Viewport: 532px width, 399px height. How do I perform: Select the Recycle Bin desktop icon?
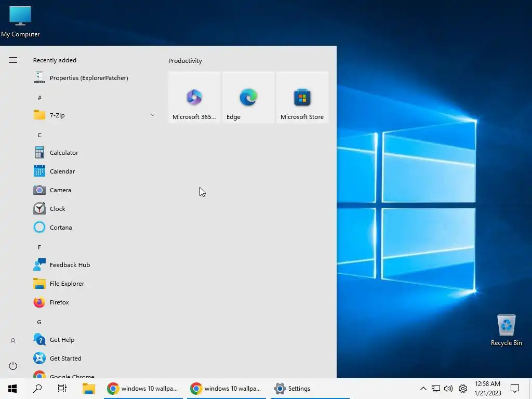506,330
